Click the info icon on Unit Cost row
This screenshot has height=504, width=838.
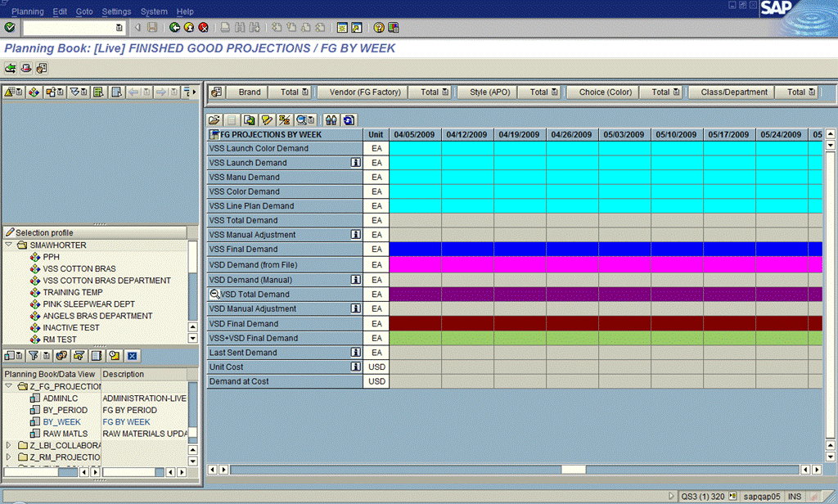click(355, 367)
